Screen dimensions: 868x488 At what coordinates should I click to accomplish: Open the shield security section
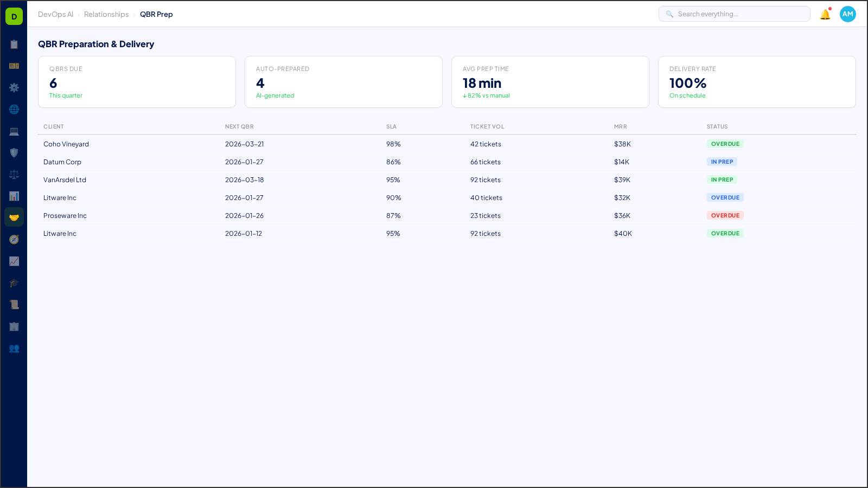click(x=14, y=152)
